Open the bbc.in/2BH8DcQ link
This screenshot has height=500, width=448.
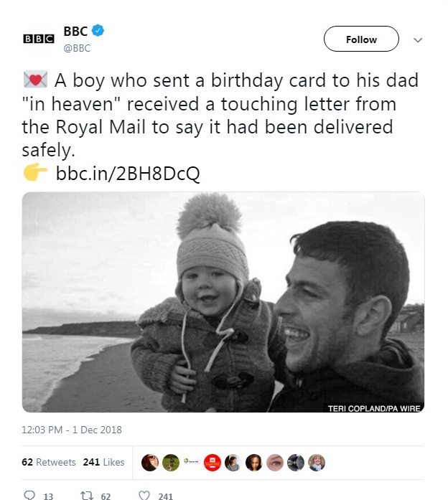pyautogui.click(x=128, y=173)
